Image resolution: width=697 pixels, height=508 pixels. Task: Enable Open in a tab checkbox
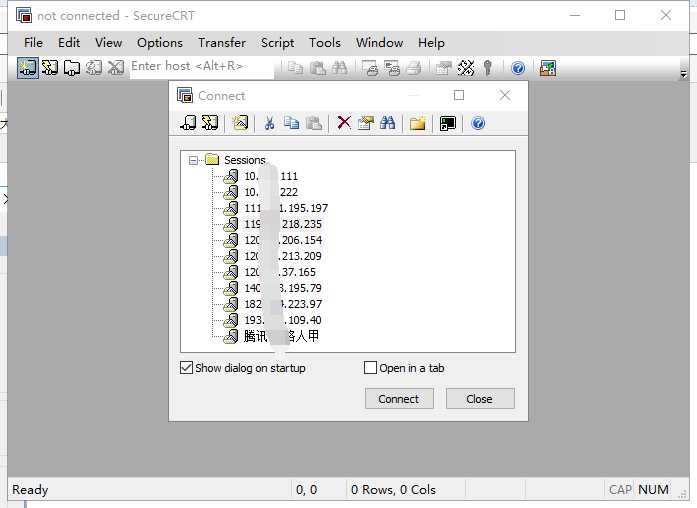tap(370, 368)
